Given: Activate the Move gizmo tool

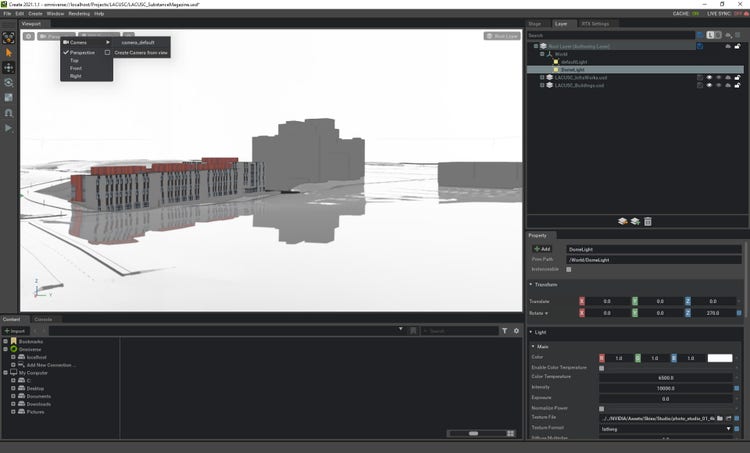Looking at the screenshot, I should (x=9, y=67).
